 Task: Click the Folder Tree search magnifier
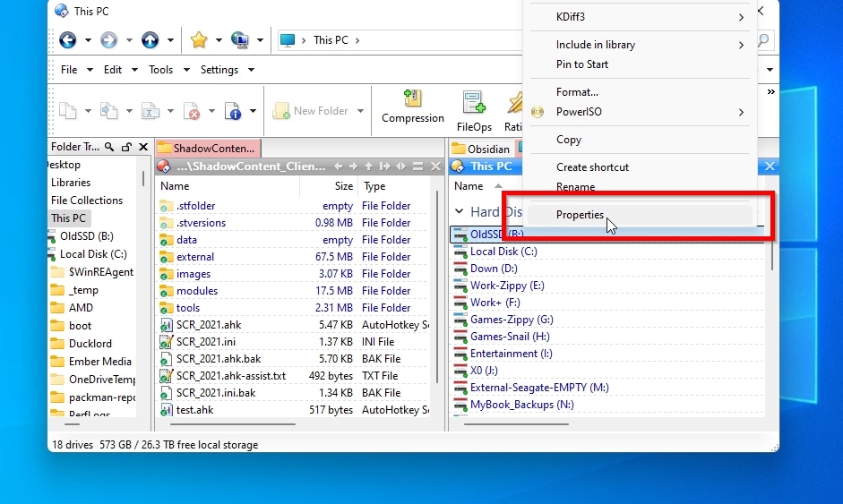coord(109,147)
